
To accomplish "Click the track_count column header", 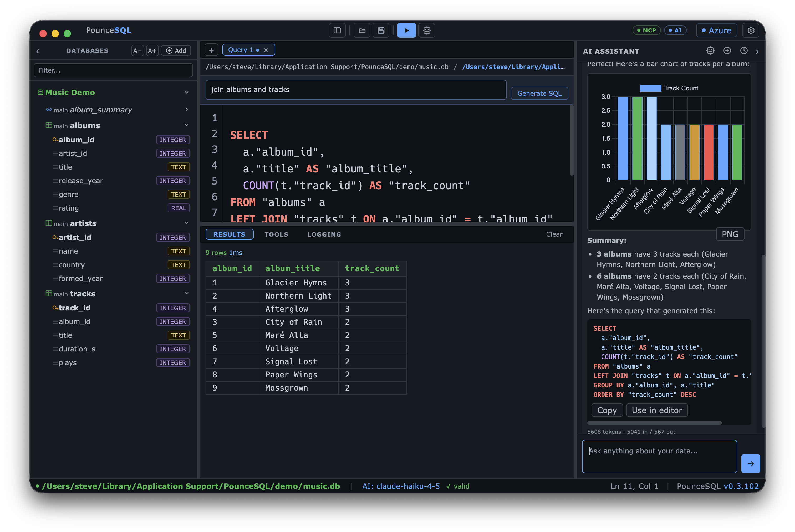I will tap(372, 268).
